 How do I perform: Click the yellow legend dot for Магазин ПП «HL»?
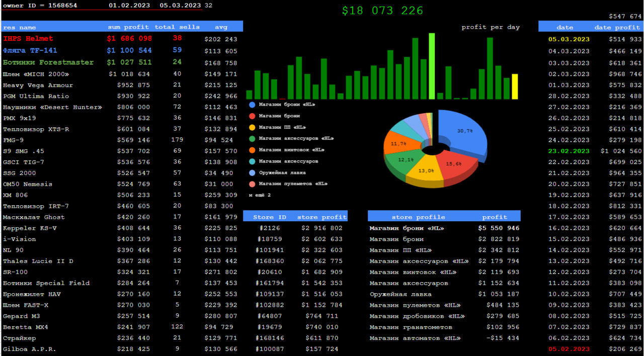pyautogui.click(x=253, y=127)
